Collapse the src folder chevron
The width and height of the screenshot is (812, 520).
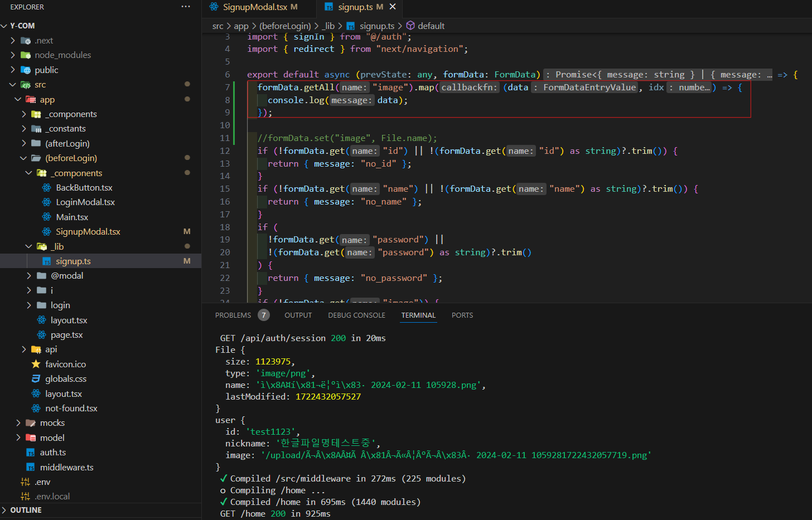coord(13,85)
